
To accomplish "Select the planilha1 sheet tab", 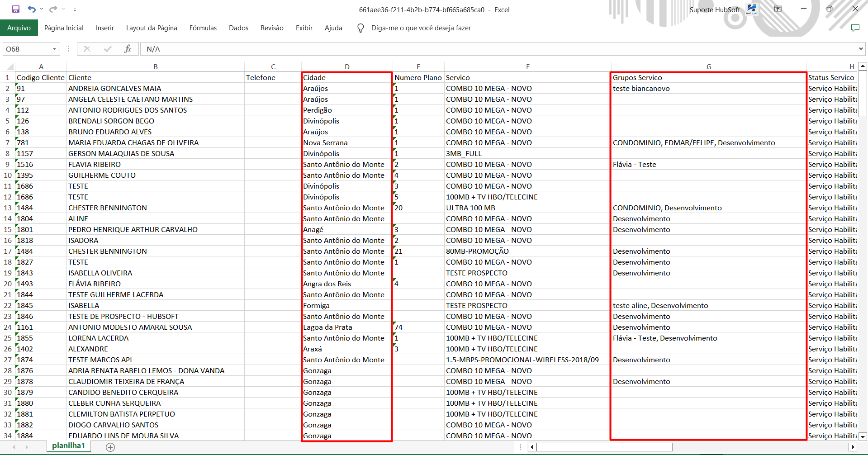I will [68, 446].
